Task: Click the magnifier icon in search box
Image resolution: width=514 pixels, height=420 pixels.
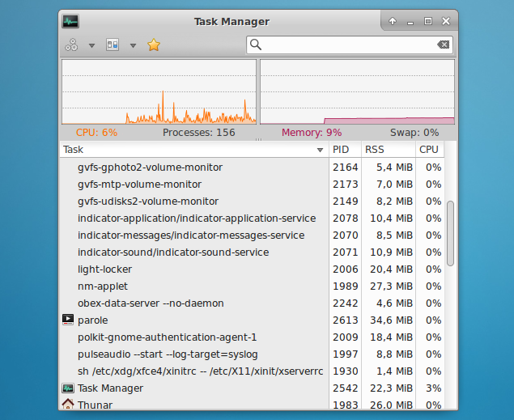Action: [256, 45]
